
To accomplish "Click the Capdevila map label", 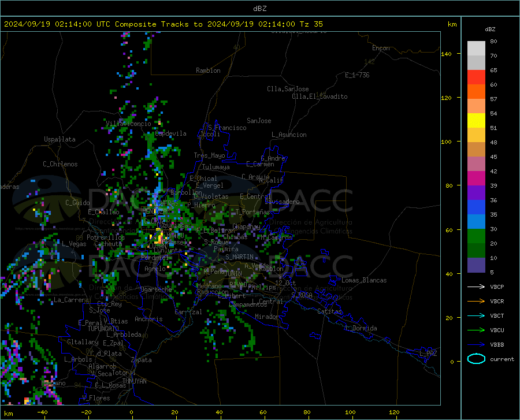I will tap(170, 133).
